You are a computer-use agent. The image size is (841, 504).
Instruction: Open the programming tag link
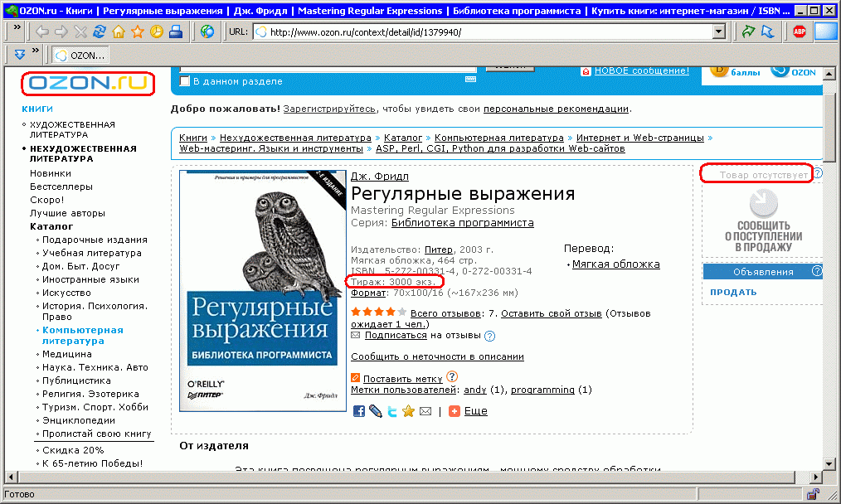(542, 390)
